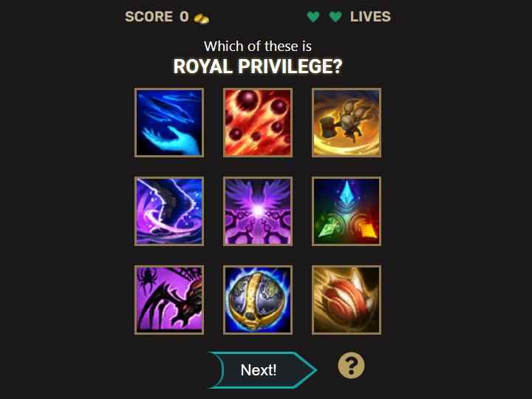Click the second green heart life
This screenshot has width=532, height=399.
coord(335,16)
